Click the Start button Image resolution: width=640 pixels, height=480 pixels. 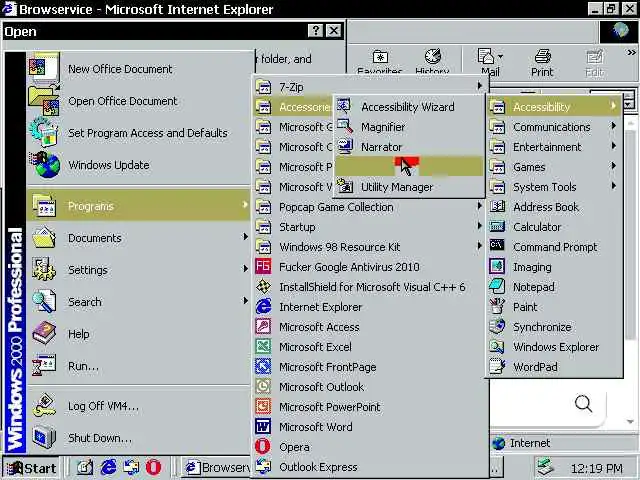[x=31, y=468]
